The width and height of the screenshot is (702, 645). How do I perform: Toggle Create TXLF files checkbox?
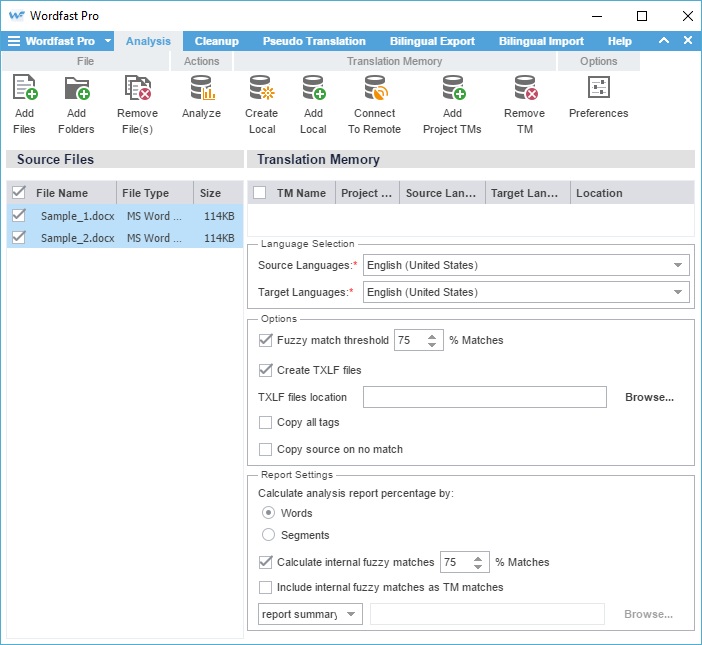point(265,370)
